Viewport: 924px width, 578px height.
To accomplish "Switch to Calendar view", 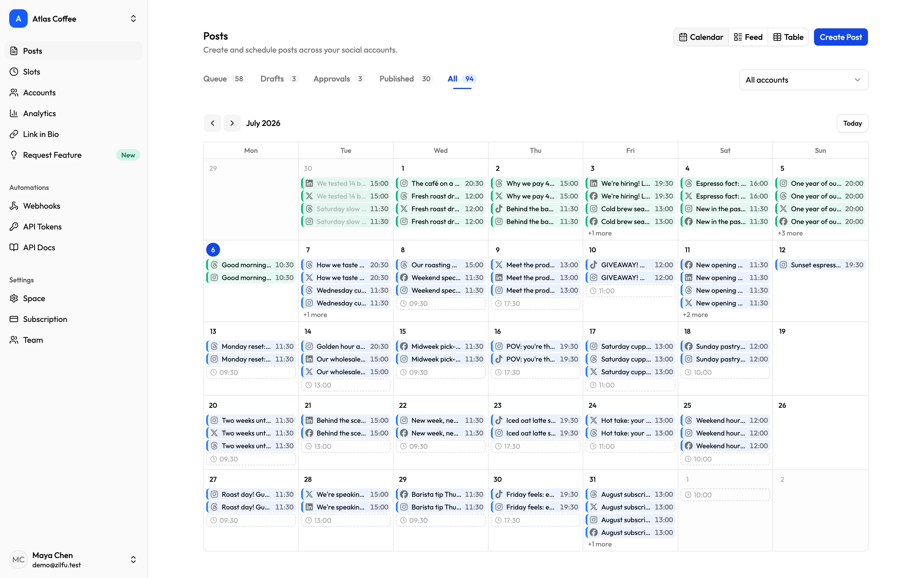I will coord(701,37).
